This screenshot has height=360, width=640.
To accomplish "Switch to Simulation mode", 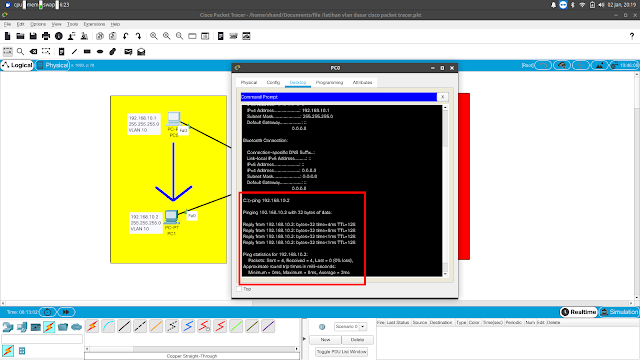I will 619,312.
